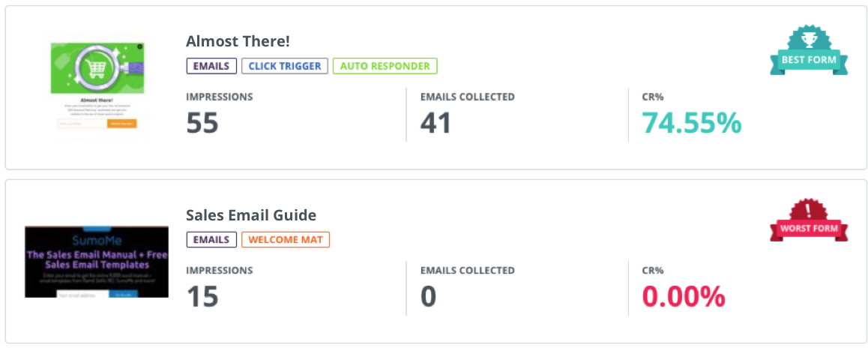Click the orange button in Almost There! preview
The image size is (868, 360).
[122, 123]
